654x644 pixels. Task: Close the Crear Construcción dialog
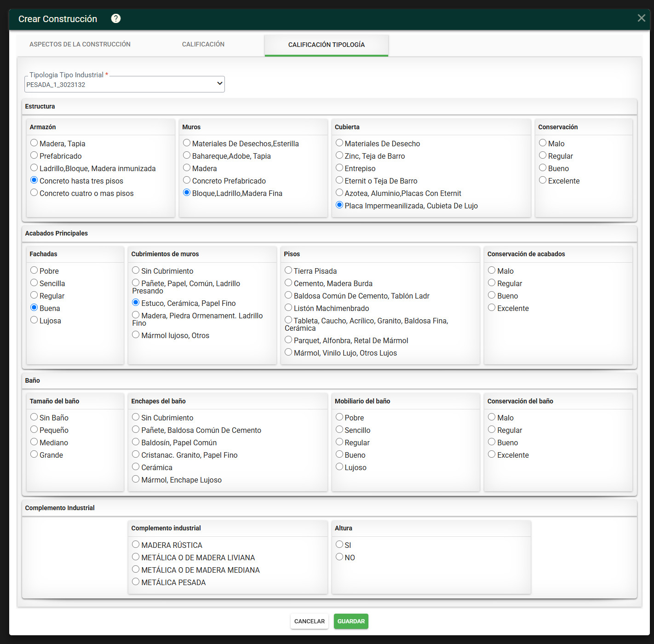point(641,18)
